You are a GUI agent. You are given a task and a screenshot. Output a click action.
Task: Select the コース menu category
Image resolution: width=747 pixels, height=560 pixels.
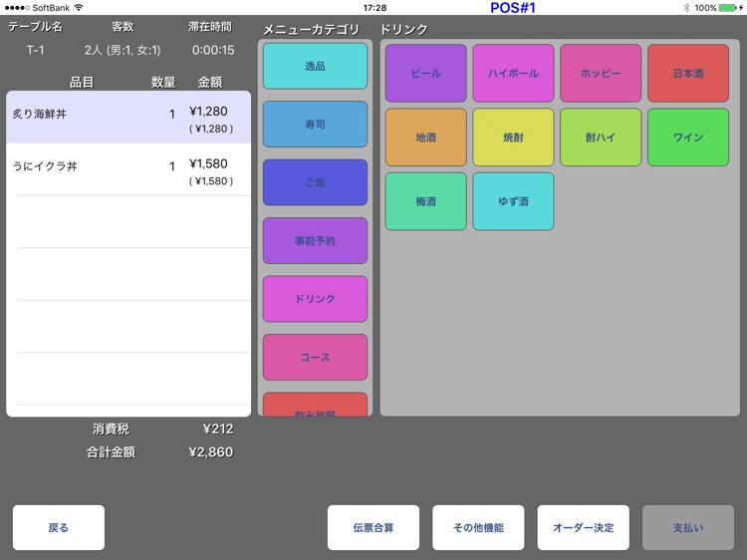coord(315,358)
